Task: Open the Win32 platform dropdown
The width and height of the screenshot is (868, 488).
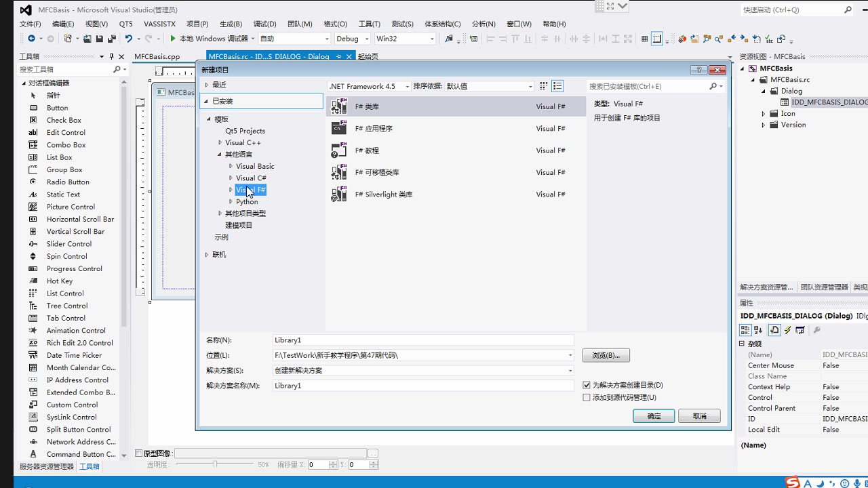Action: (x=432, y=39)
